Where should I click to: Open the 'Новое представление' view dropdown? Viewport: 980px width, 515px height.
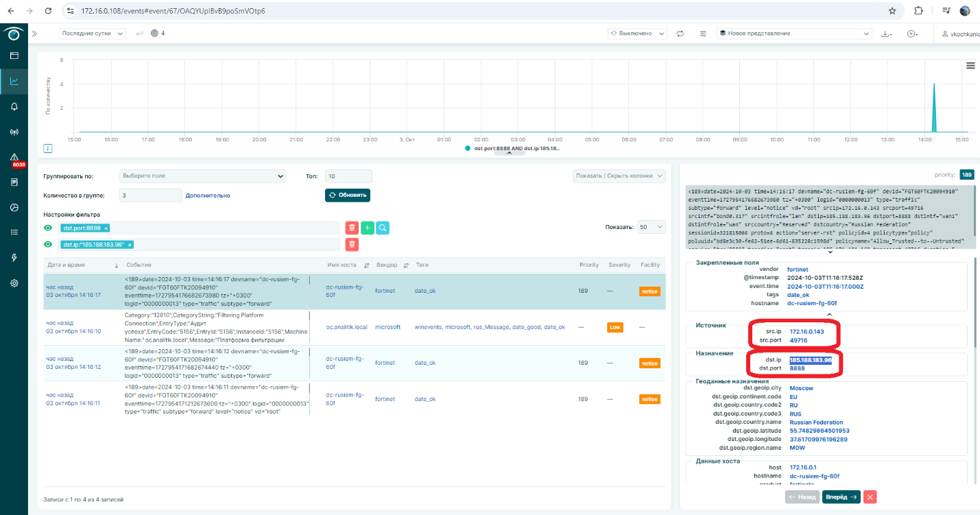793,33
